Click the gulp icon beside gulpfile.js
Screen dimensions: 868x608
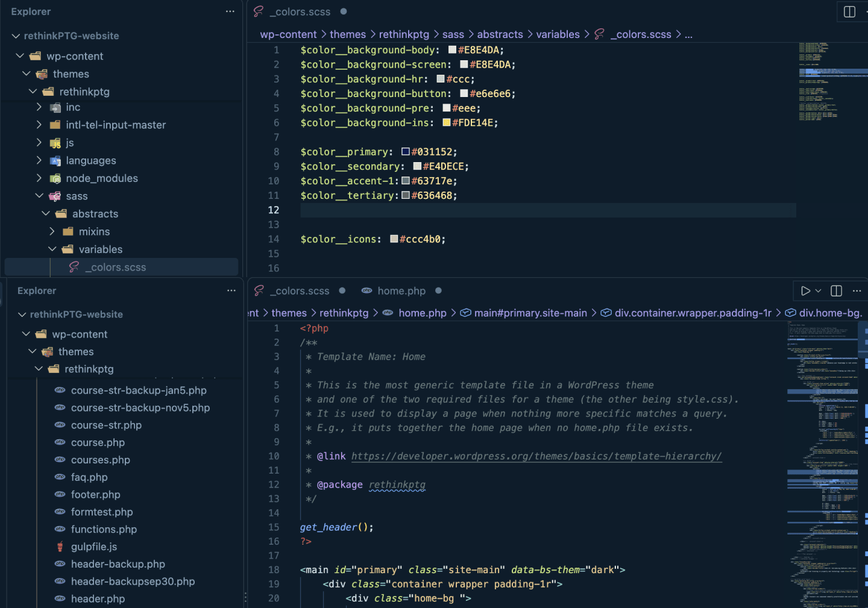pos(60,547)
